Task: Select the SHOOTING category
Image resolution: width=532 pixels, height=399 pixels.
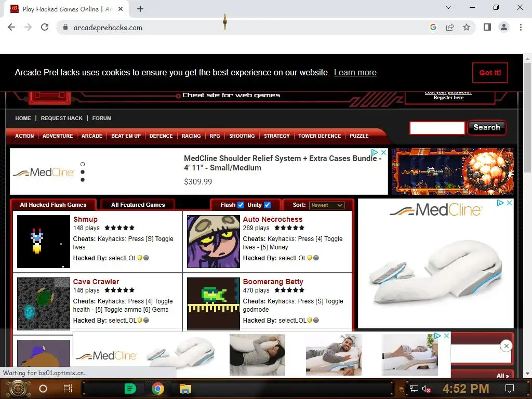Action: coord(242,136)
